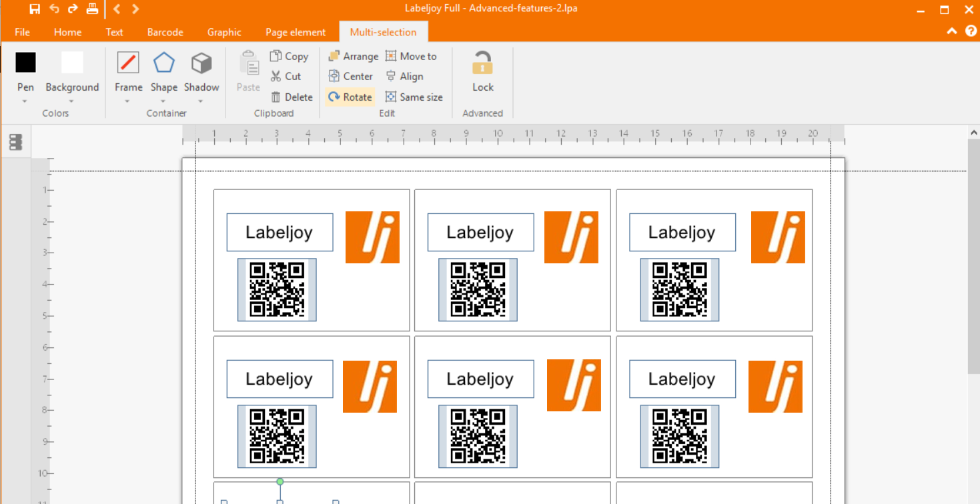Click the Cut button
This screenshot has height=504, width=980.
coord(286,76)
